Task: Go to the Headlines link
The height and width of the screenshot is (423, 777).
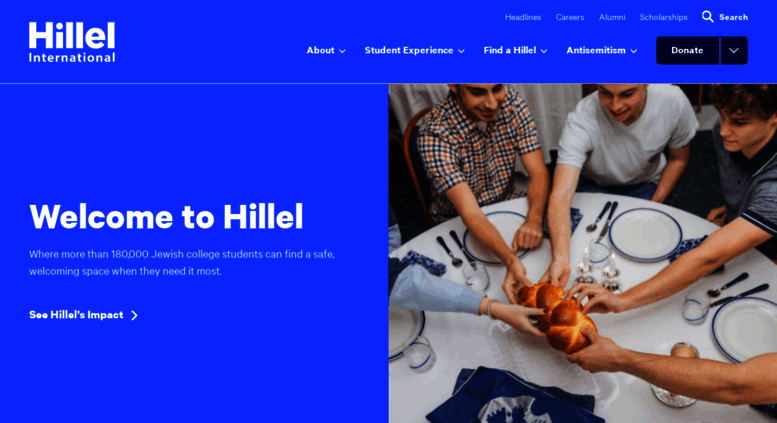Action: pos(523,17)
